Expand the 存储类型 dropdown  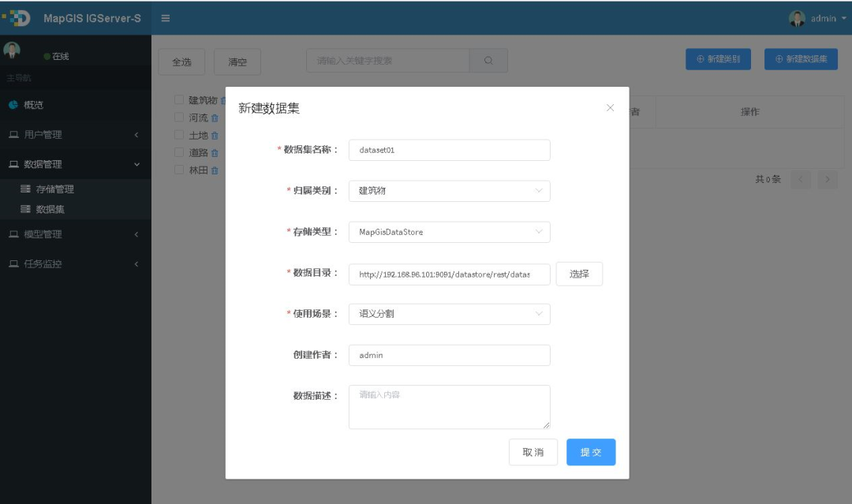click(449, 232)
